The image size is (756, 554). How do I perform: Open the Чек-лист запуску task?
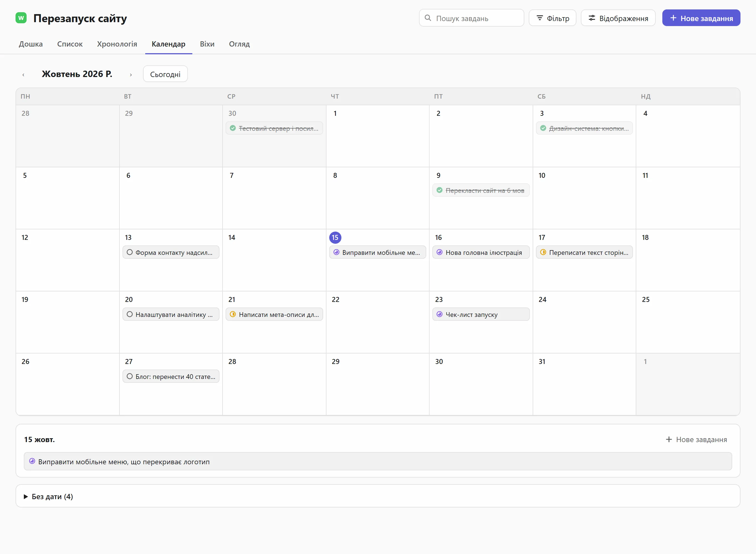tap(481, 314)
